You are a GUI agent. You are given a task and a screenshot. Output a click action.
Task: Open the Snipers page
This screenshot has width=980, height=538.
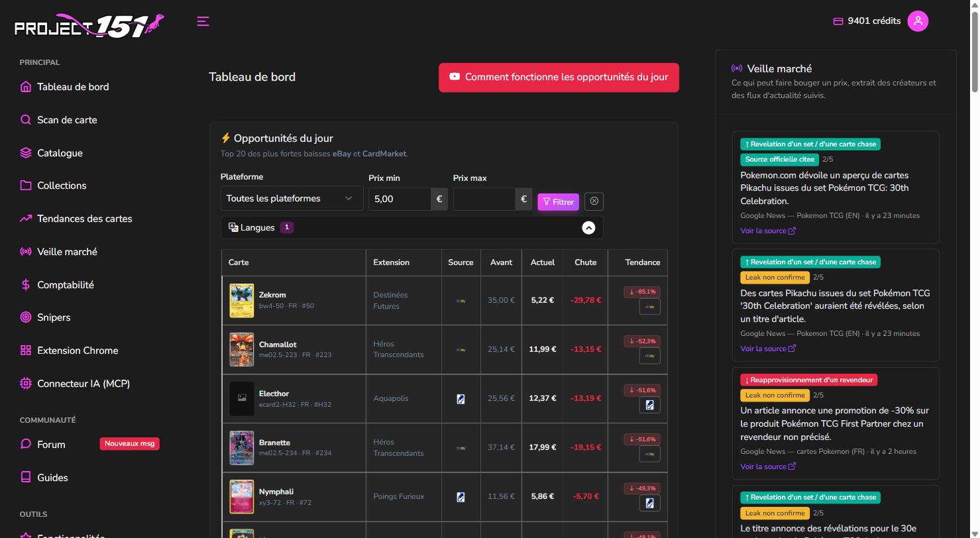54,317
